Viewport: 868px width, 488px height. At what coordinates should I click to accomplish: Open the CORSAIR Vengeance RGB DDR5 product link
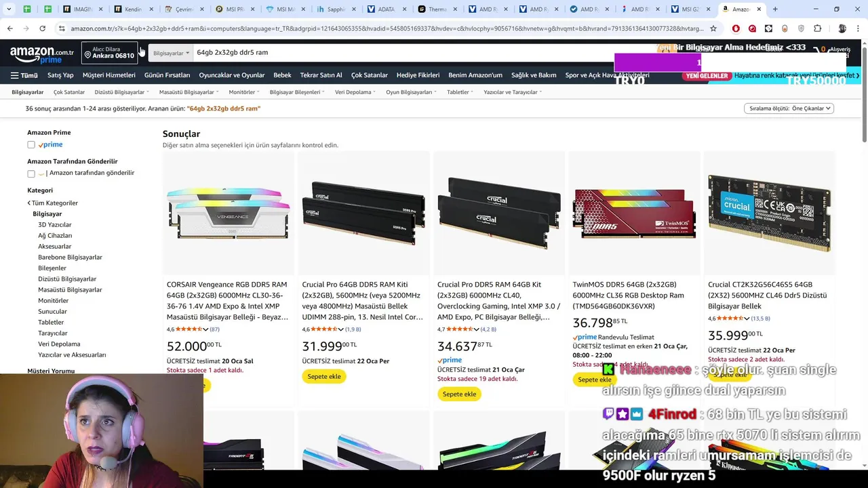click(x=227, y=301)
